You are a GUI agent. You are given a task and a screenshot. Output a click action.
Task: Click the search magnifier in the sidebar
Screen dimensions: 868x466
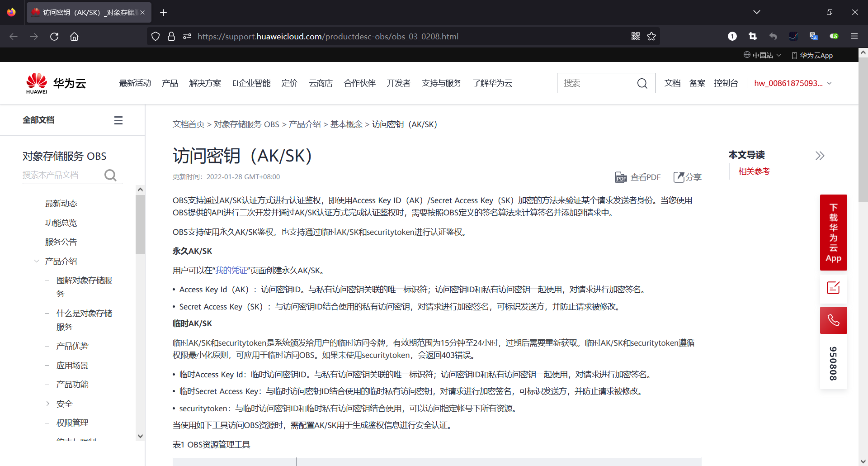coord(110,175)
